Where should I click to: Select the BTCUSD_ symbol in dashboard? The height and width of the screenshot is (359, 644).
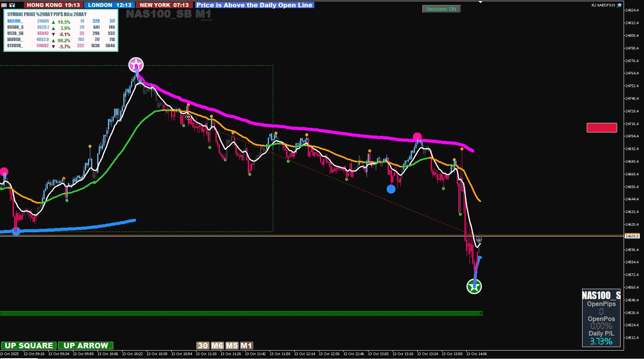click(x=15, y=46)
